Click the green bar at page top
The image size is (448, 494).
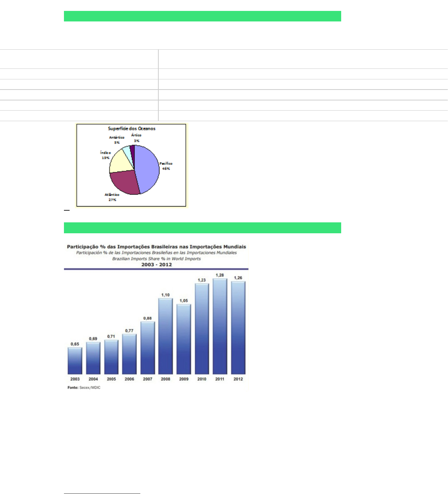202,16
